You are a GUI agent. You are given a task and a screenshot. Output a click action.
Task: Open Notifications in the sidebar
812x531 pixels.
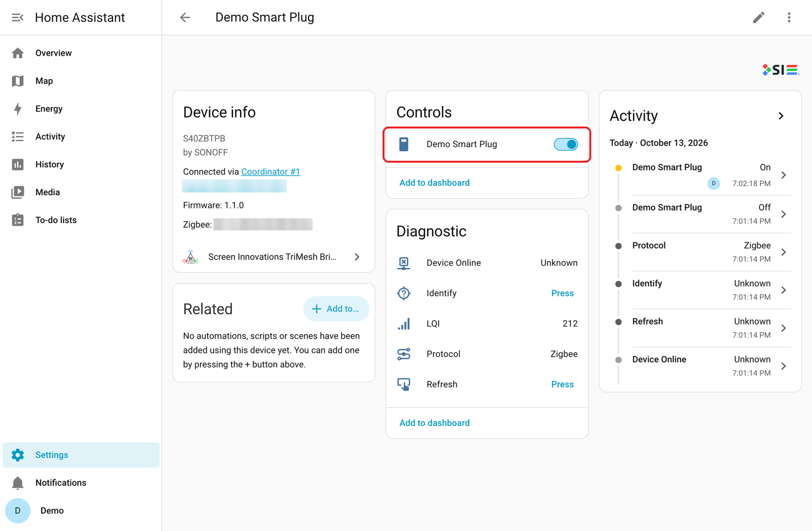coord(81,483)
